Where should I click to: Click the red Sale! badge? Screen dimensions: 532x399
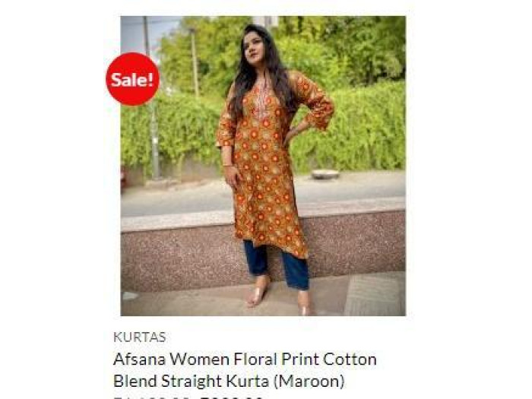click(x=133, y=79)
